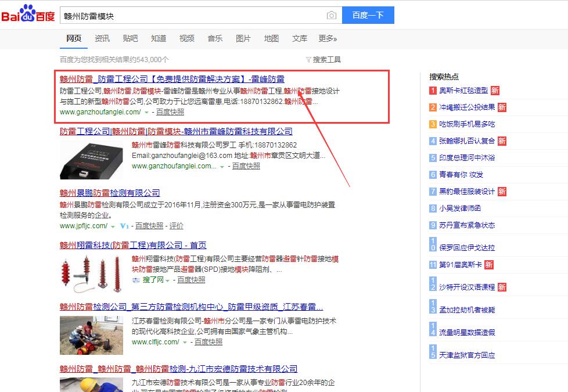The height and width of the screenshot is (392, 568).
Task: Click rank 3 badge for 吃饭刷手机易多吃
Action: [433, 124]
